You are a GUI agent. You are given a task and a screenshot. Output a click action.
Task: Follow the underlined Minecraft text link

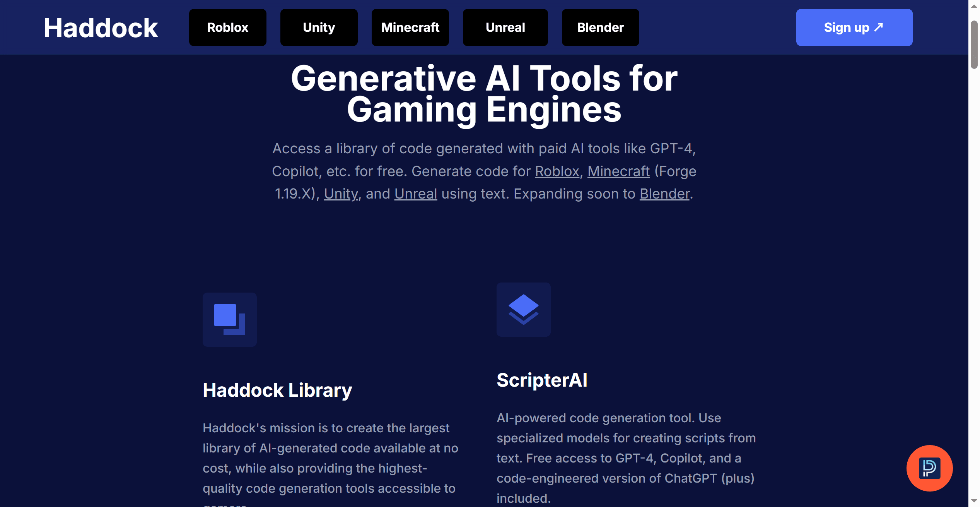pyautogui.click(x=618, y=171)
